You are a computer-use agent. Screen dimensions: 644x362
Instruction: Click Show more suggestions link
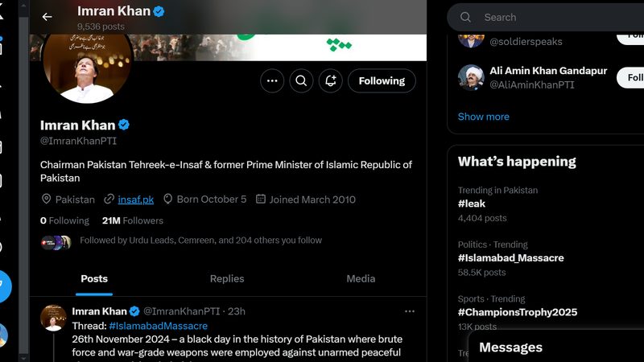point(484,117)
